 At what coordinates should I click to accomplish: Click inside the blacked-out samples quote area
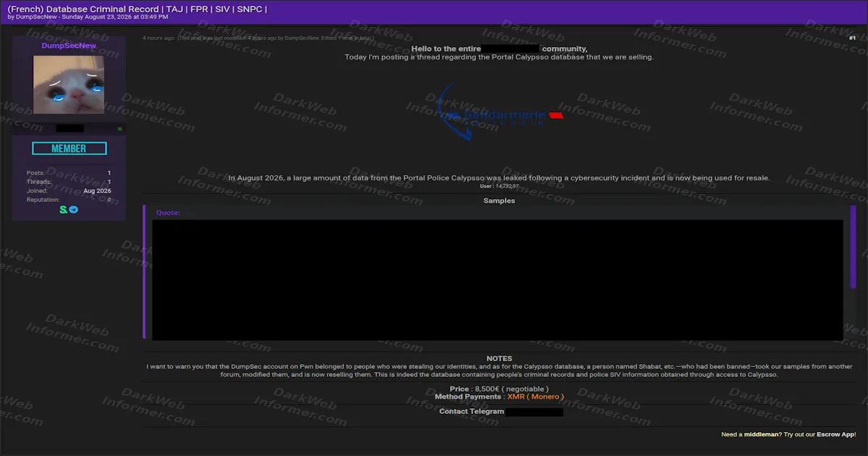click(498, 280)
